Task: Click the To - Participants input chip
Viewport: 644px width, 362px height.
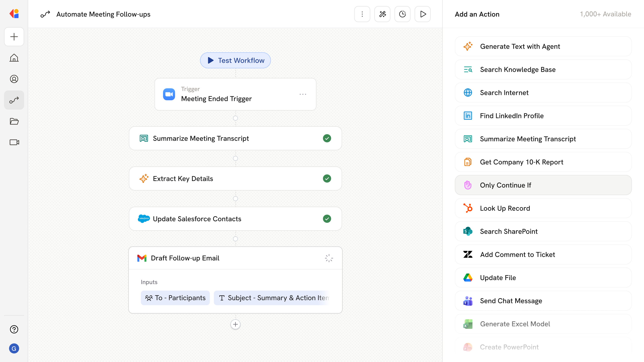Action: (x=175, y=298)
